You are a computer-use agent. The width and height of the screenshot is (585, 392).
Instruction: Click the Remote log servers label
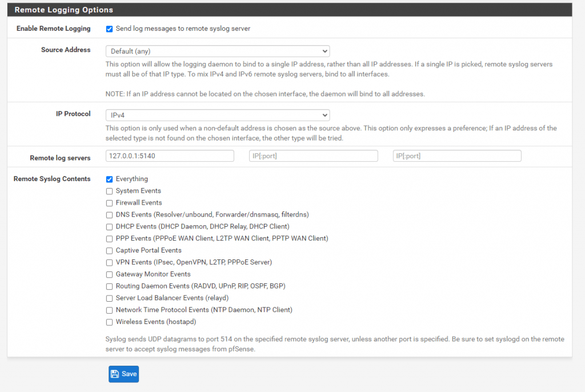tap(60, 158)
